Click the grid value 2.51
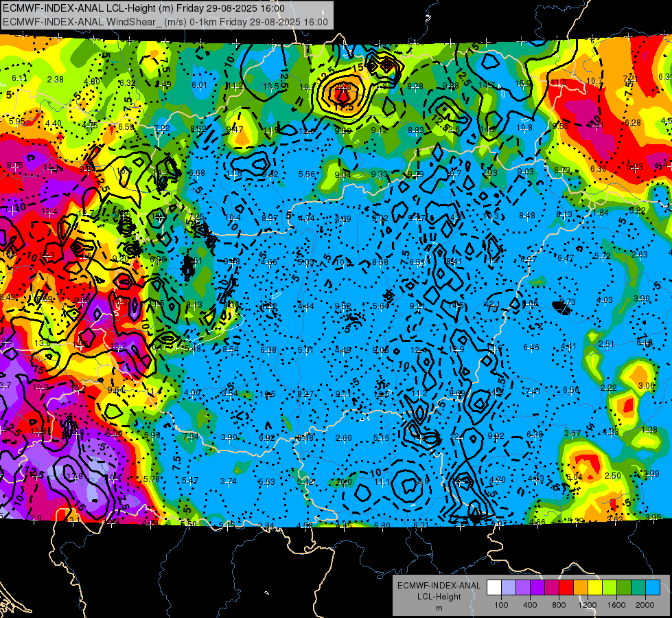The image size is (672, 618). coord(606,344)
